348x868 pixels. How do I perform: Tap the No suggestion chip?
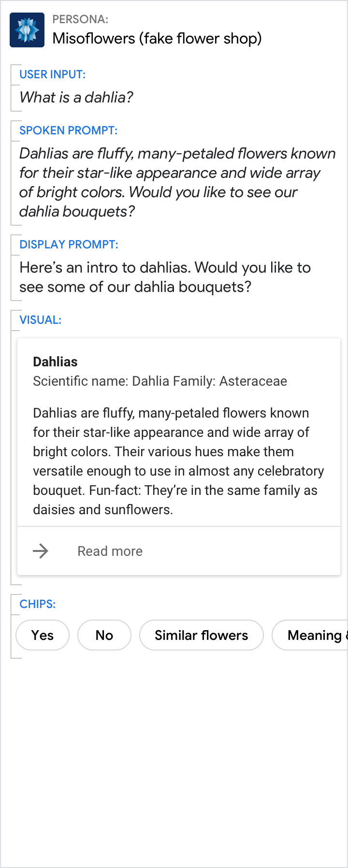coord(104,635)
